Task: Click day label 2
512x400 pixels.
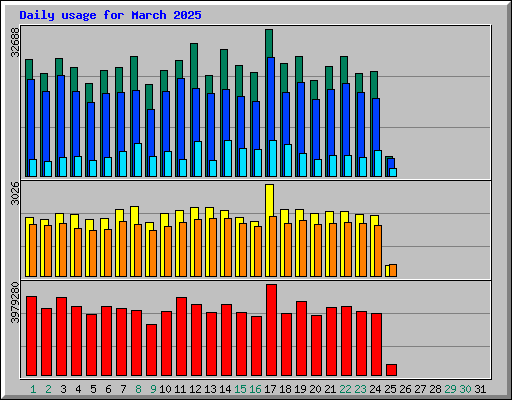Action: (x=48, y=389)
